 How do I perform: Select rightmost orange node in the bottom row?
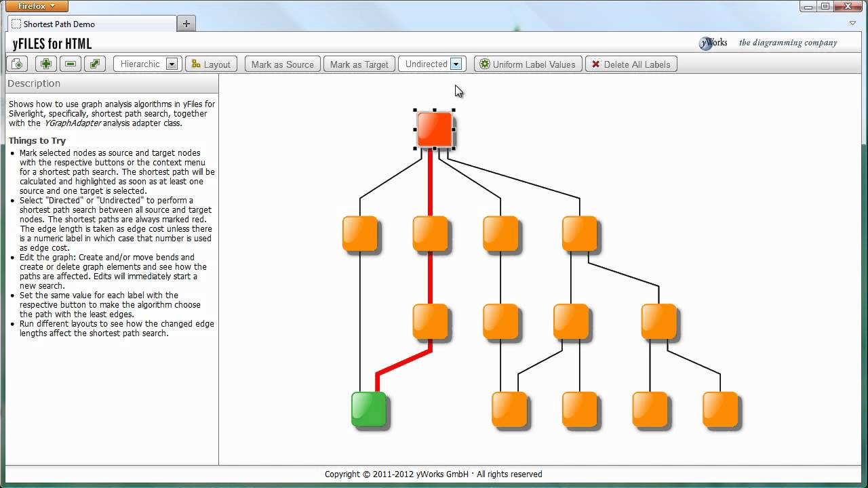(720, 409)
